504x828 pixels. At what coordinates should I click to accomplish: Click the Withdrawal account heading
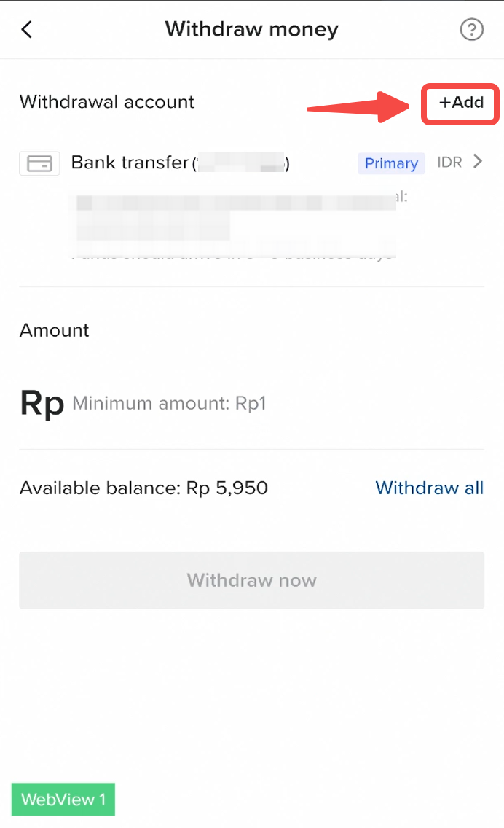point(107,102)
